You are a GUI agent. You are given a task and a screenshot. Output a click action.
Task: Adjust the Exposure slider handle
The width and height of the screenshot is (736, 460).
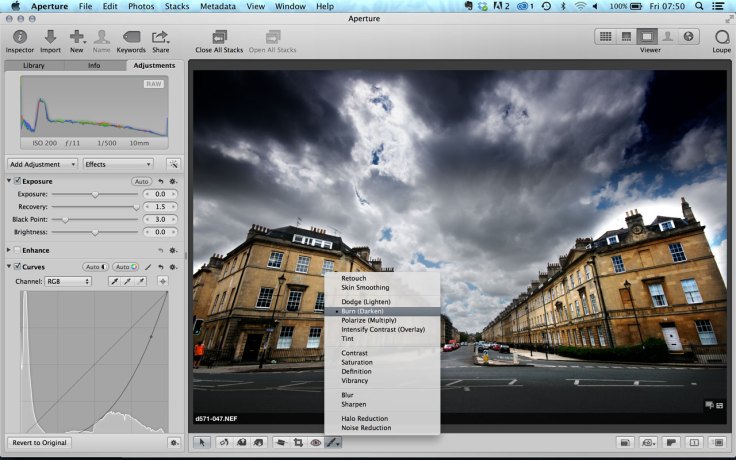pos(95,194)
